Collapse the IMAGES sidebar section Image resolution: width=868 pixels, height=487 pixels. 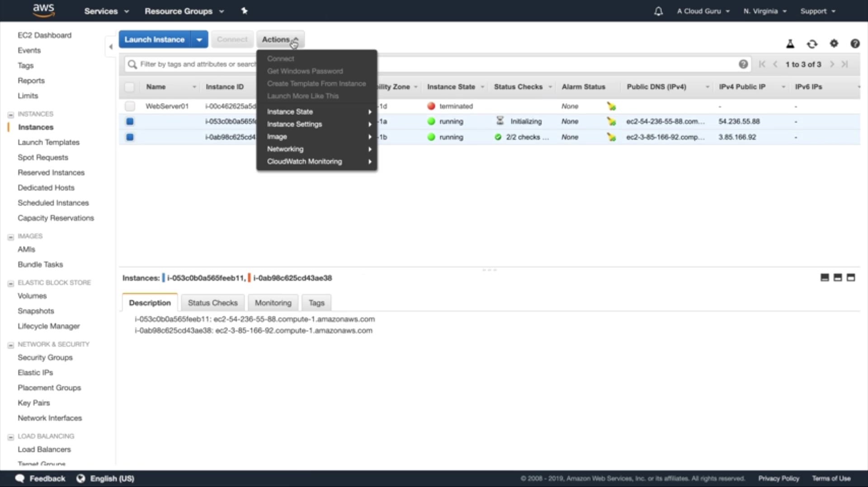coord(11,237)
